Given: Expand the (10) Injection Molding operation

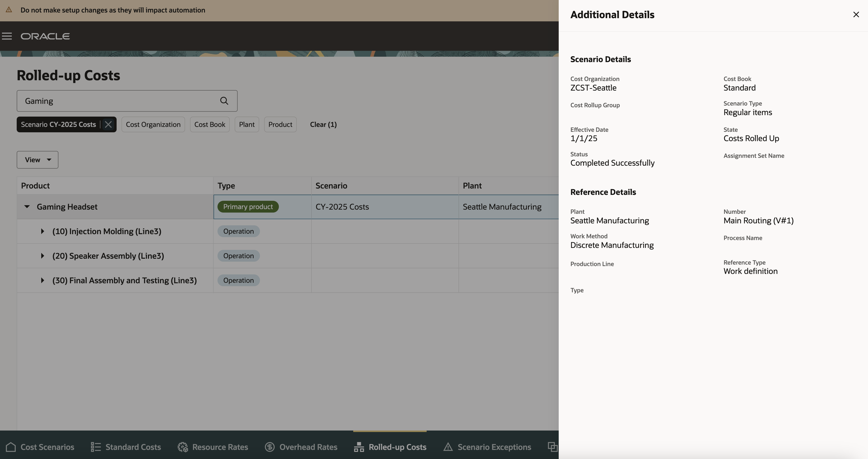Looking at the screenshot, I should tap(42, 231).
